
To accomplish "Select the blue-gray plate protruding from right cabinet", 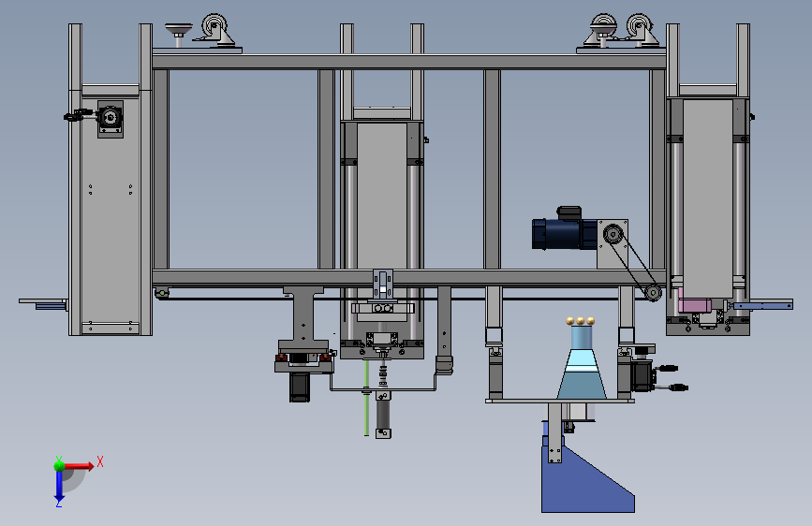I will pos(762,305).
